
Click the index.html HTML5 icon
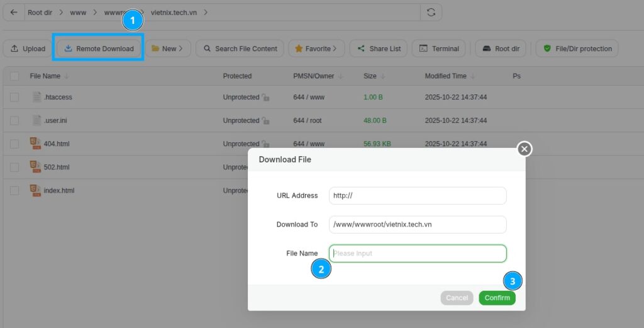[35, 190]
